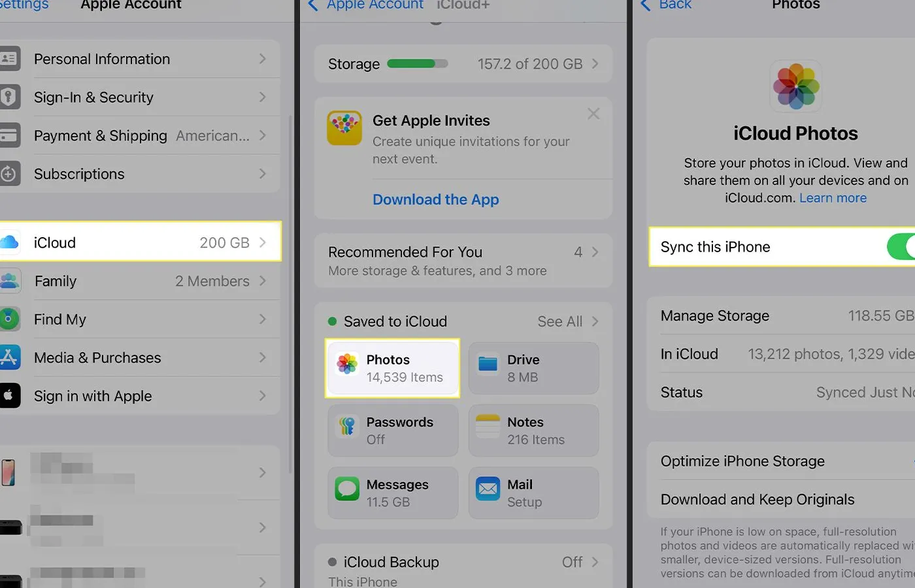Open iCloud Backup Off chevron
Viewport: 915px width, 588px height.
(x=595, y=562)
